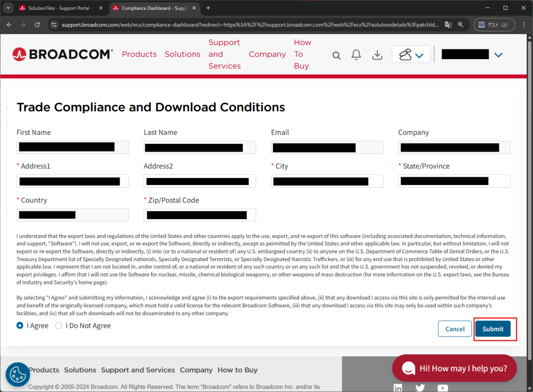Viewport: 533px width, 392px height.
Task: Expand the cloud portal selector dropdown
Action: (411, 55)
